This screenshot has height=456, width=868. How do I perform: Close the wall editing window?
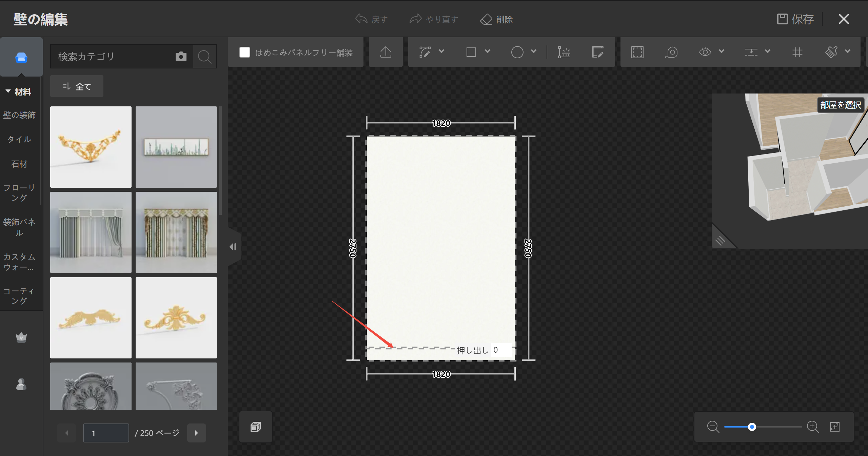click(x=844, y=19)
